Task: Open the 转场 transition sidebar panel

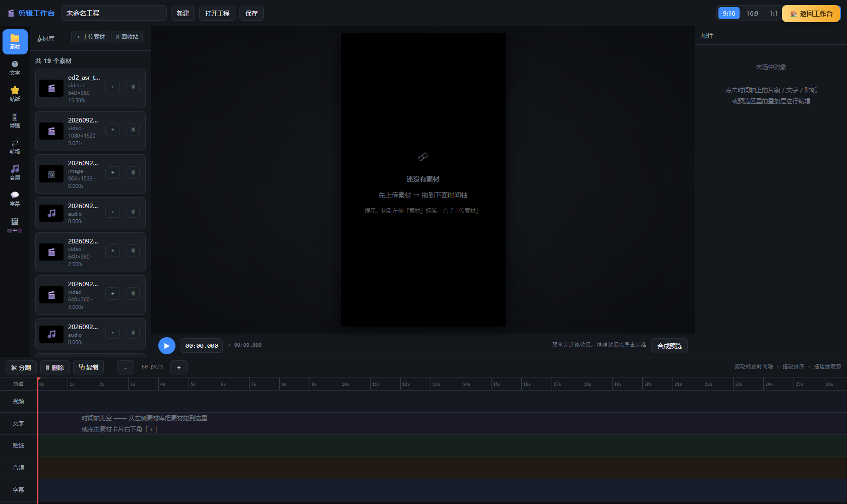Action: click(x=15, y=147)
